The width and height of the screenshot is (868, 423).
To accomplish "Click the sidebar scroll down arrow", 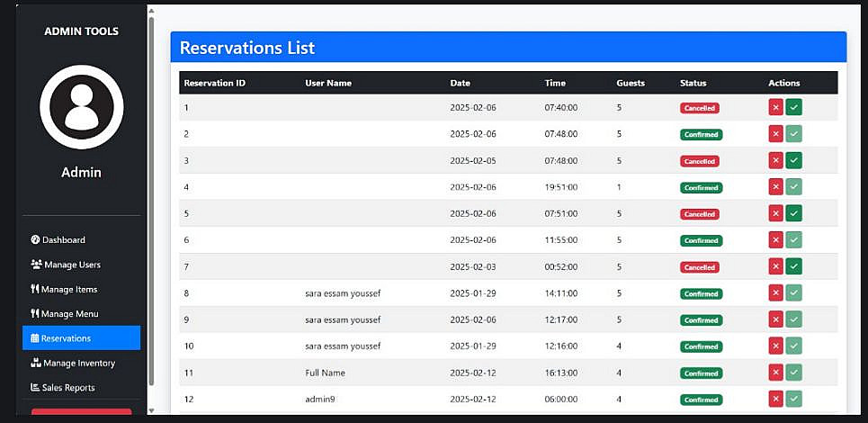I will pyautogui.click(x=151, y=410).
